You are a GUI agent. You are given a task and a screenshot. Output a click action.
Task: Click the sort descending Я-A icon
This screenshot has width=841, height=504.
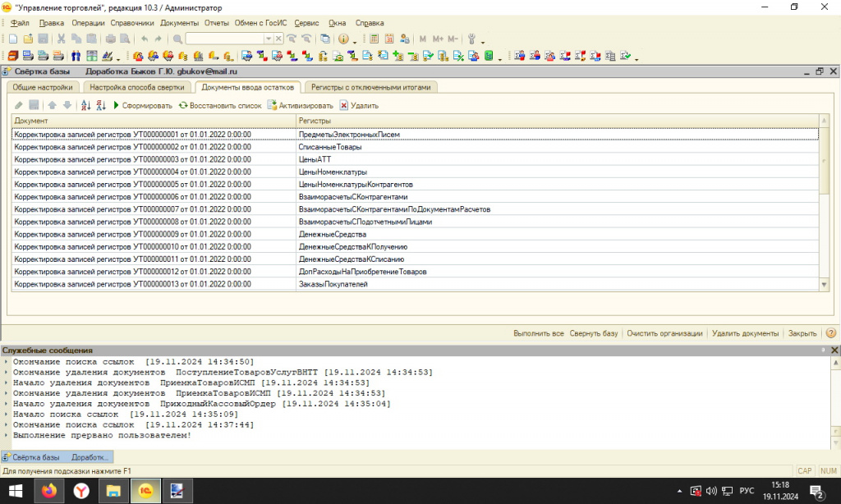click(x=101, y=105)
